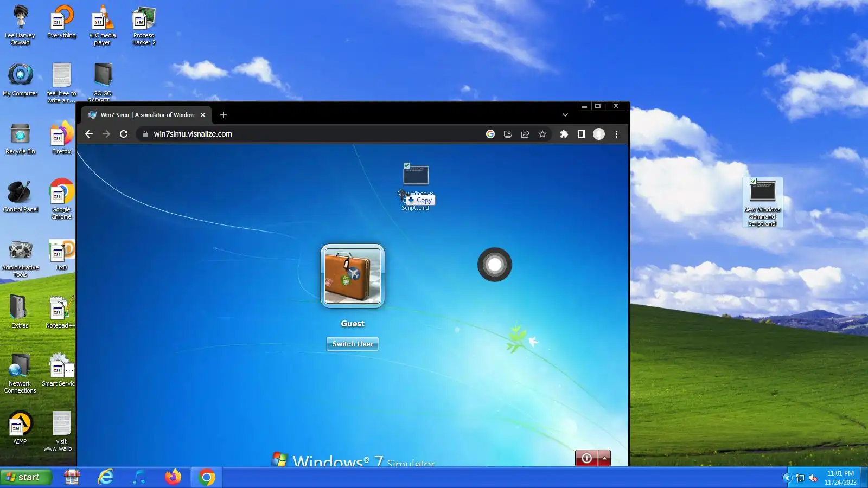Viewport: 868px width, 488px height.
Task: Open the Chrome three-dot menu
Action: (616, 134)
